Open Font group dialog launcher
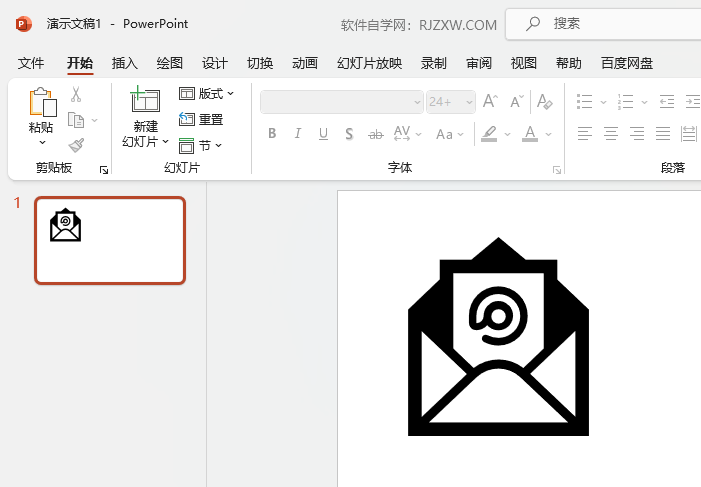The height and width of the screenshot is (487, 701). pos(557,170)
